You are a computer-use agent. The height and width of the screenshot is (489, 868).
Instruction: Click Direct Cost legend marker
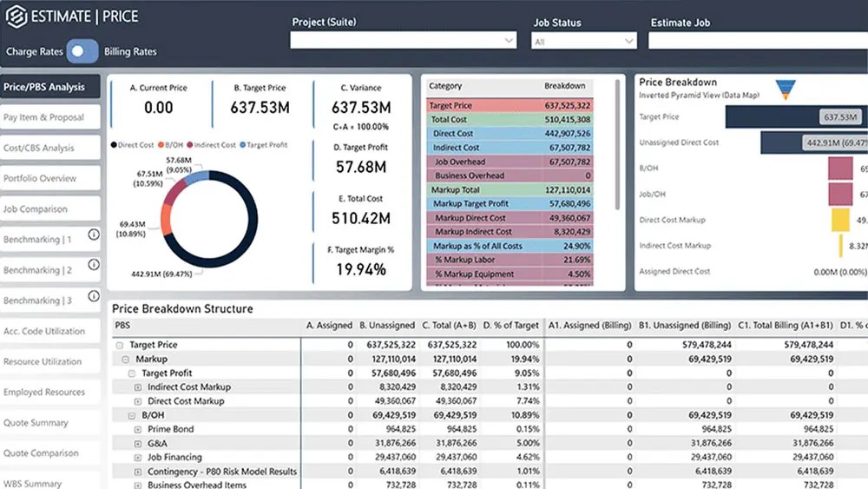(x=114, y=145)
